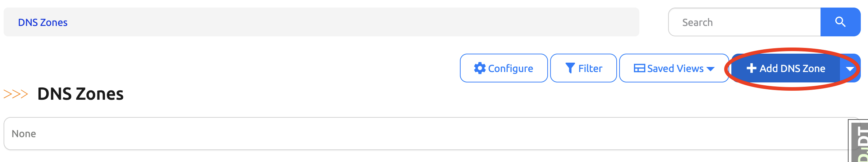Viewport: 868px width, 162px height.
Task: Click the plus icon on Add DNS Zone
Action: pyautogui.click(x=751, y=68)
